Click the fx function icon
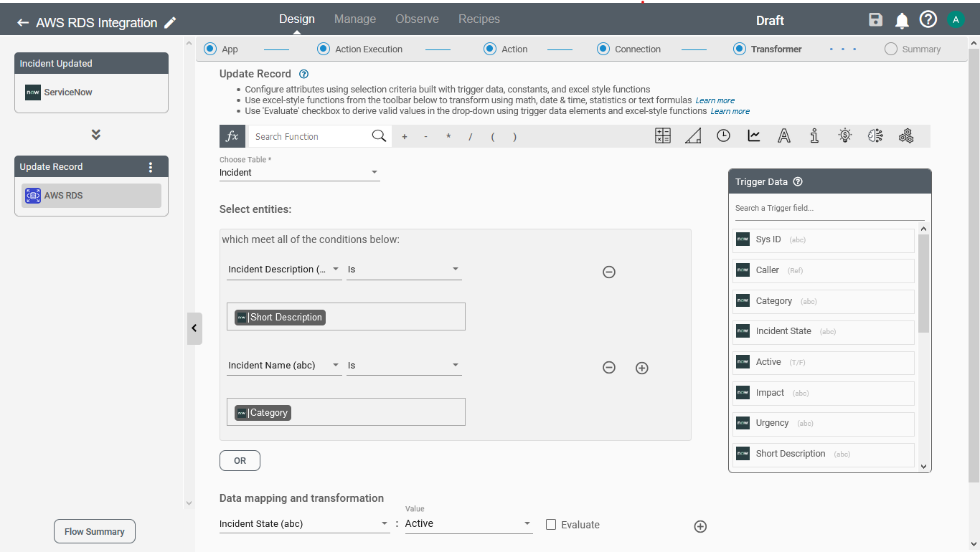Screen dimensions: 980x552 232,136
